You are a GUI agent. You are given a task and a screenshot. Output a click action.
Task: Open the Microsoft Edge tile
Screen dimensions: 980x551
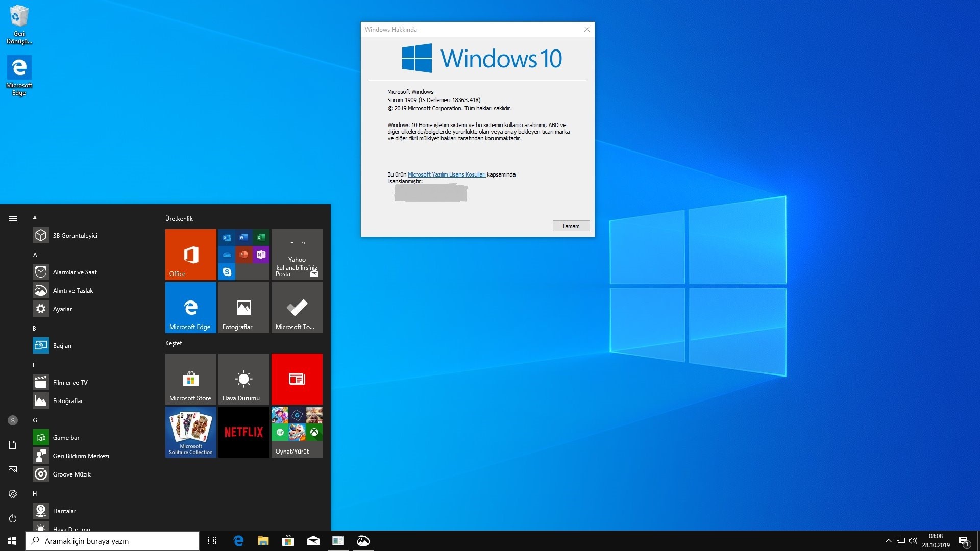click(x=191, y=308)
